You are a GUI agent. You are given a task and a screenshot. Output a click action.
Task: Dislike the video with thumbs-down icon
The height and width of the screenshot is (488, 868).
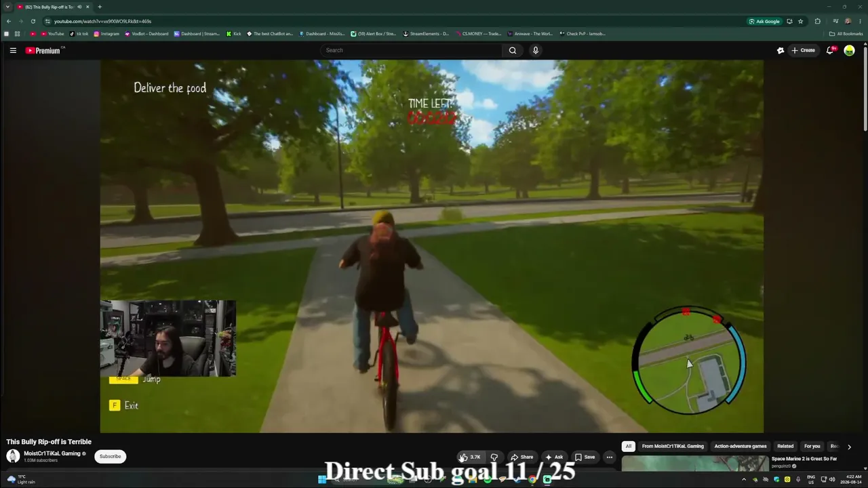494,457
